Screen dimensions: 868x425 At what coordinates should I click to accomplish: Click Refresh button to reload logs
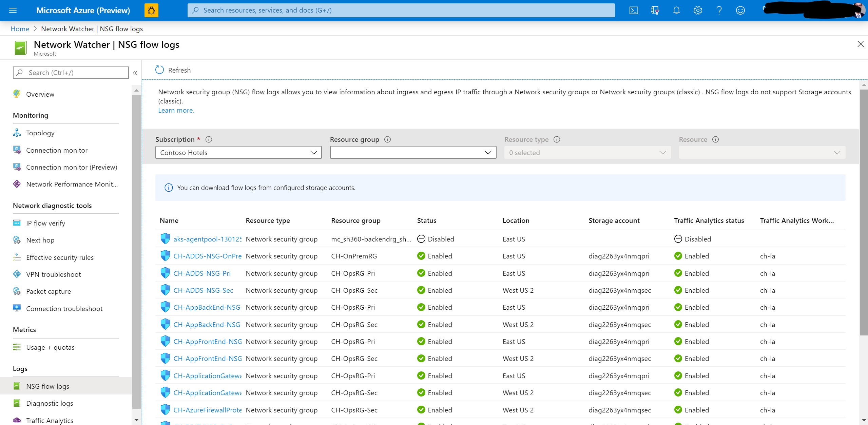click(173, 70)
